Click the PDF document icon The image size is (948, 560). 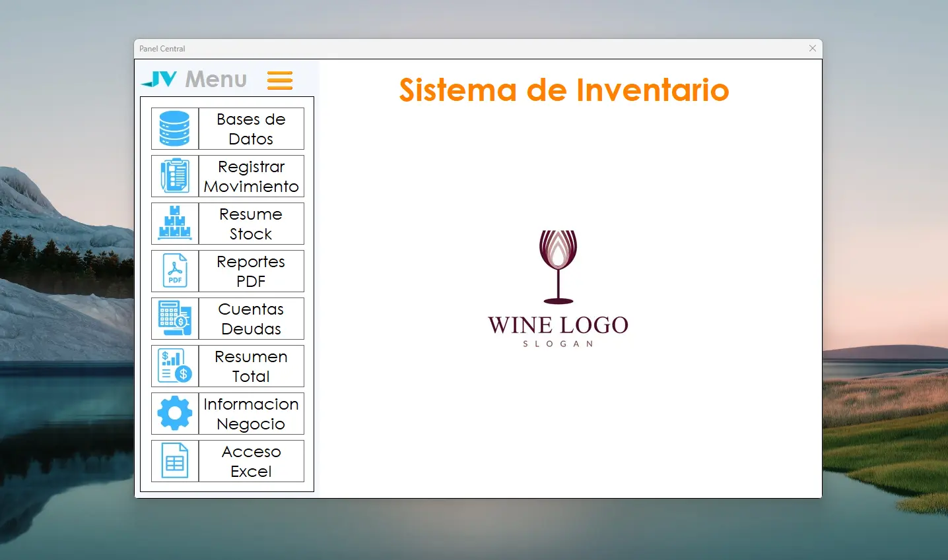pos(175,271)
